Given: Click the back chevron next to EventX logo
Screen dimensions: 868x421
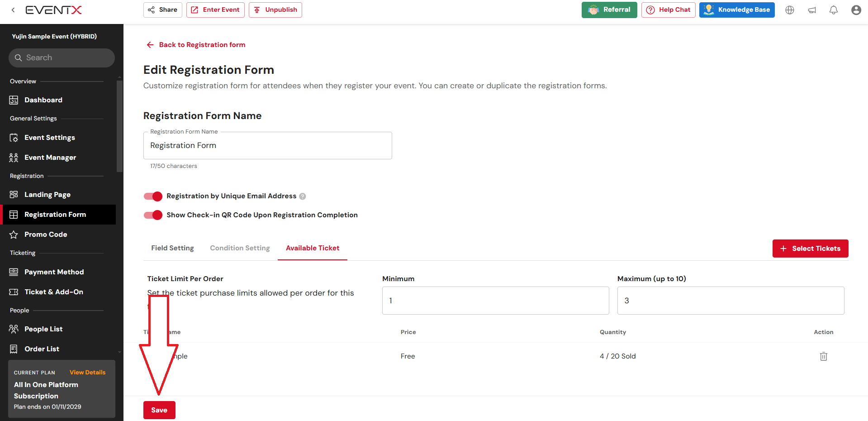Looking at the screenshot, I should click(x=13, y=10).
